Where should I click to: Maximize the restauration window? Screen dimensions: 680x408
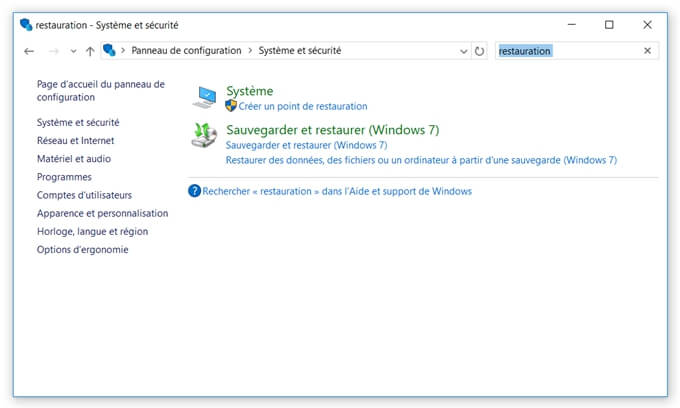tap(609, 25)
